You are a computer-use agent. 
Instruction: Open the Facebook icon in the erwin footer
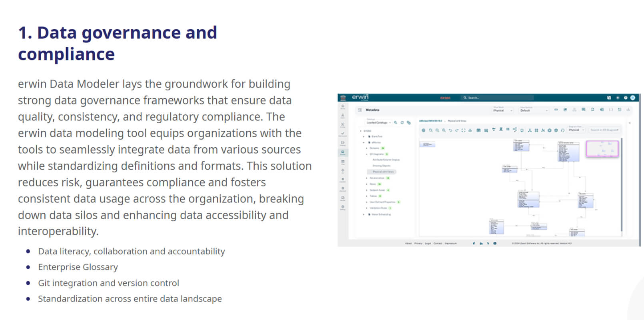coord(474,243)
